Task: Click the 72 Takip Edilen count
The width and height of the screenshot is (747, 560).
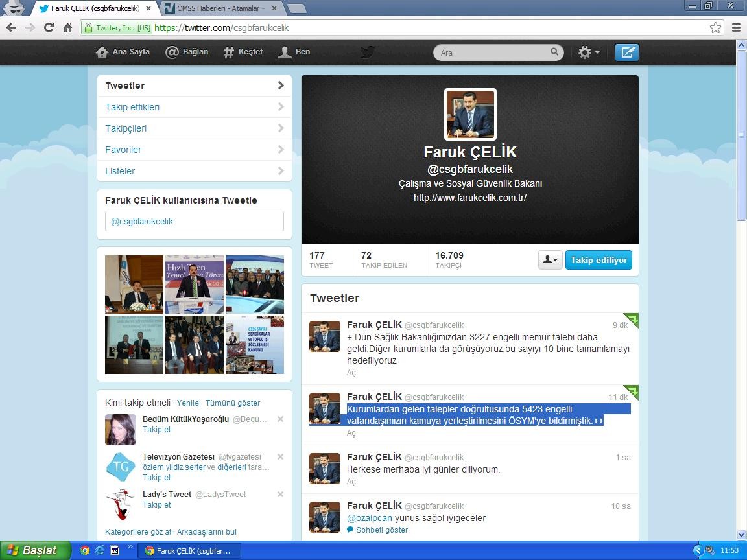Action: tap(384, 260)
